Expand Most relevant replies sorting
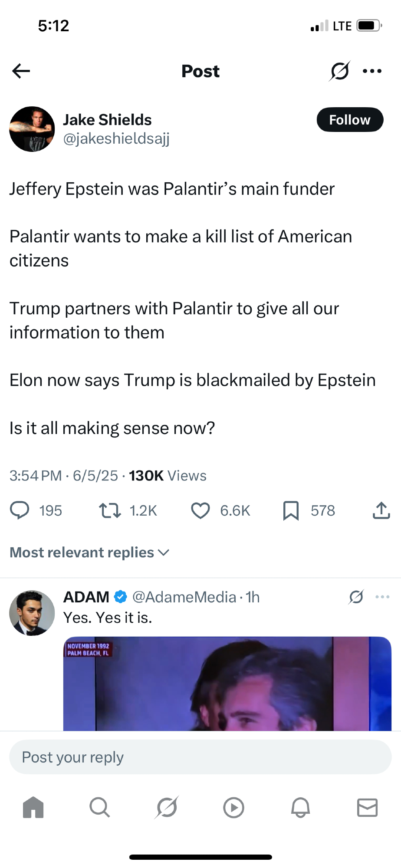This screenshot has width=401, height=868. (89, 552)
